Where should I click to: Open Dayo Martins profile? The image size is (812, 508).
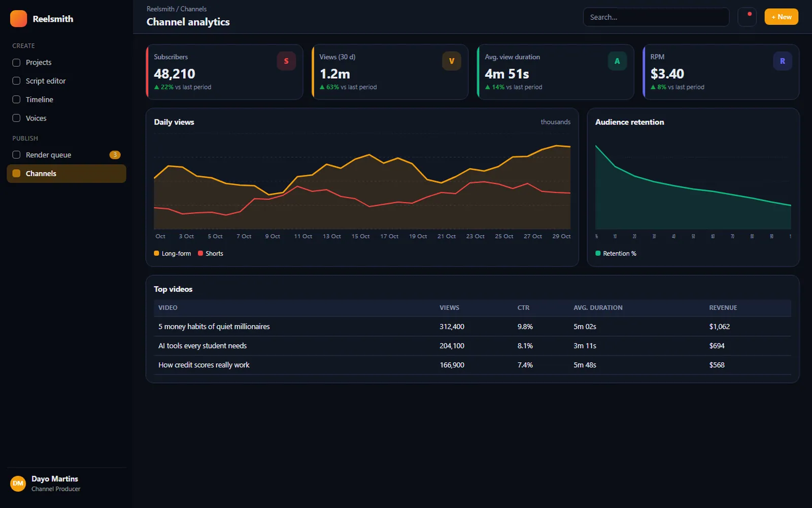66,483
